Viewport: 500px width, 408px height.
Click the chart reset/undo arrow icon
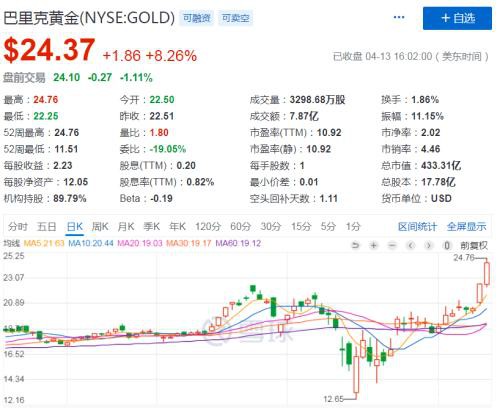tap(356, 246)
